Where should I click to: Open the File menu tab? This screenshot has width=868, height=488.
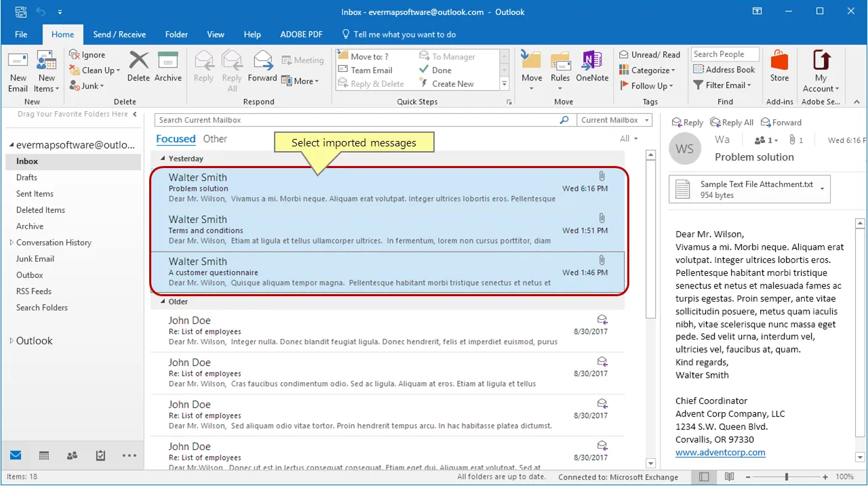pos(21,35)
